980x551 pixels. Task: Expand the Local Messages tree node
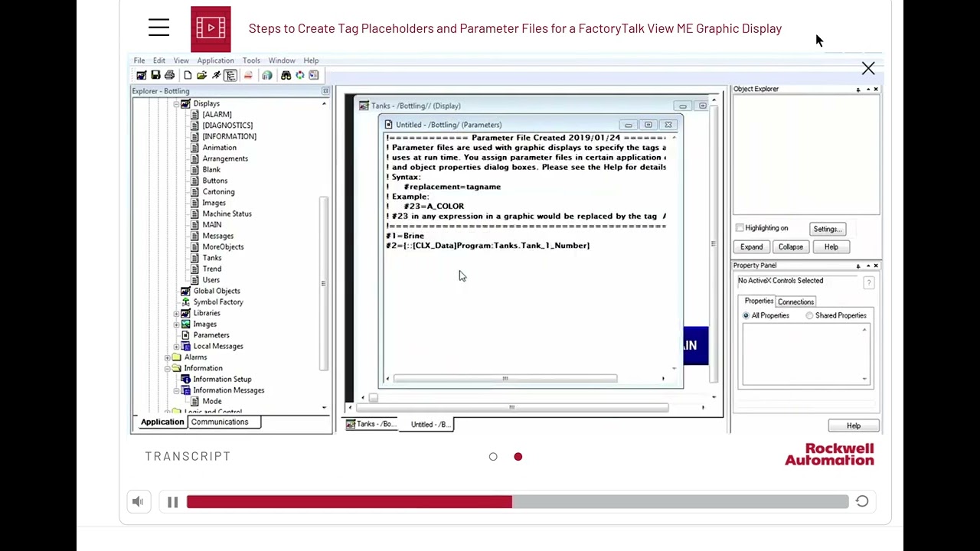click(x=176, y=346)
